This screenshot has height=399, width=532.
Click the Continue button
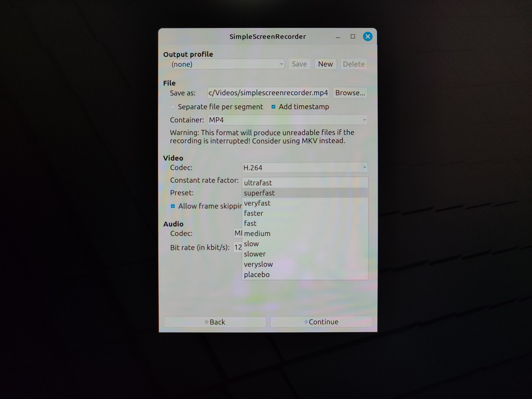pos(321,322)
